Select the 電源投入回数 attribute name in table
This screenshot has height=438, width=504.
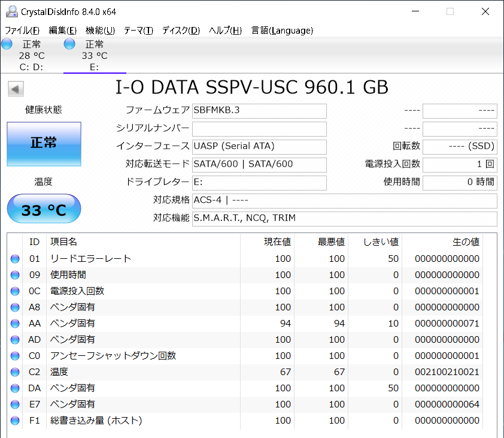click(77, 291)
